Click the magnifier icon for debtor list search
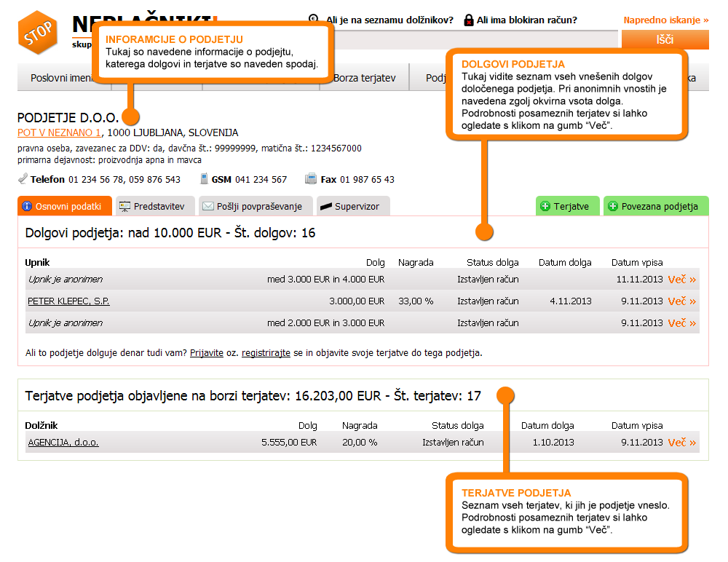The width and height of the screenshot is (728, 562). 314,20
